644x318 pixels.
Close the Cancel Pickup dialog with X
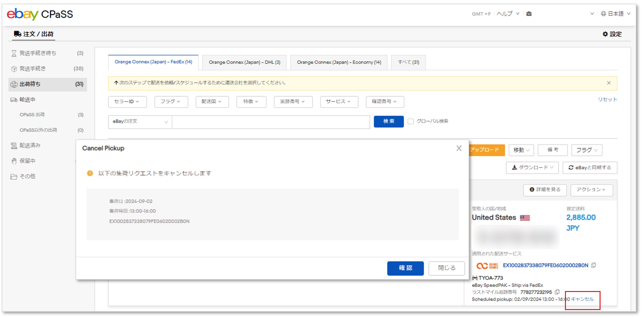click(459, 148)
